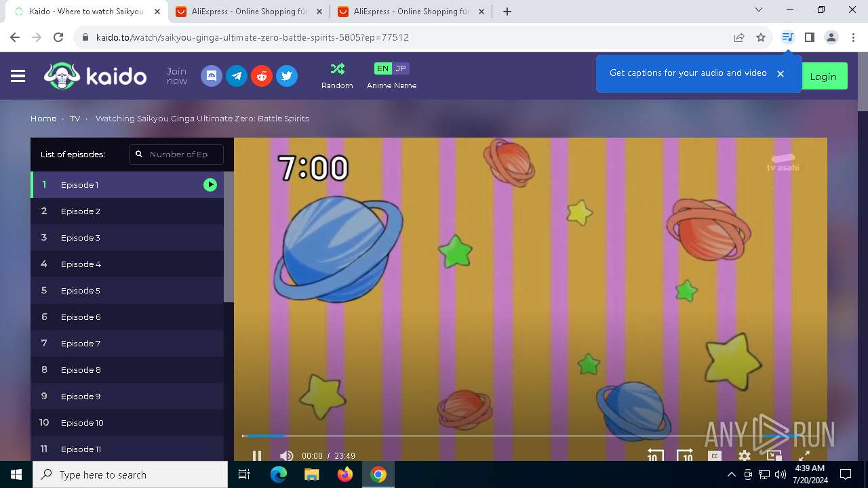Launch Microsoft Edge from taskbar

click(x=279, y=474)
